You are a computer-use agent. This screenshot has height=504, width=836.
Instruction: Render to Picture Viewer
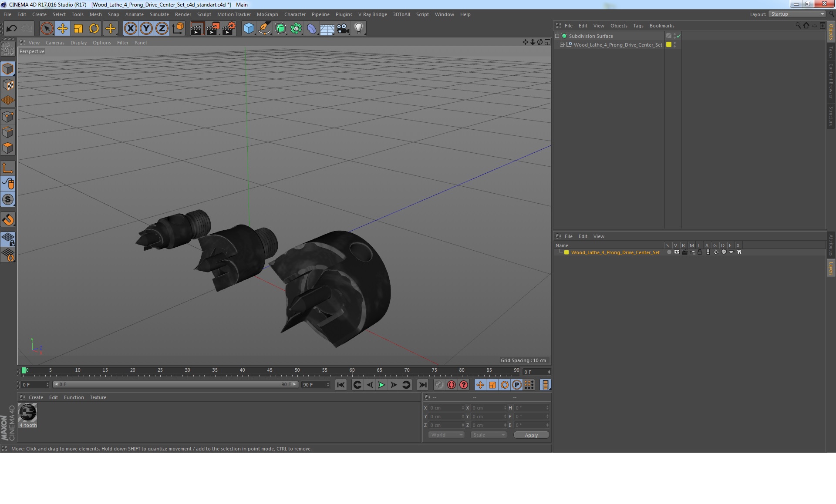[x=213, y=29]
